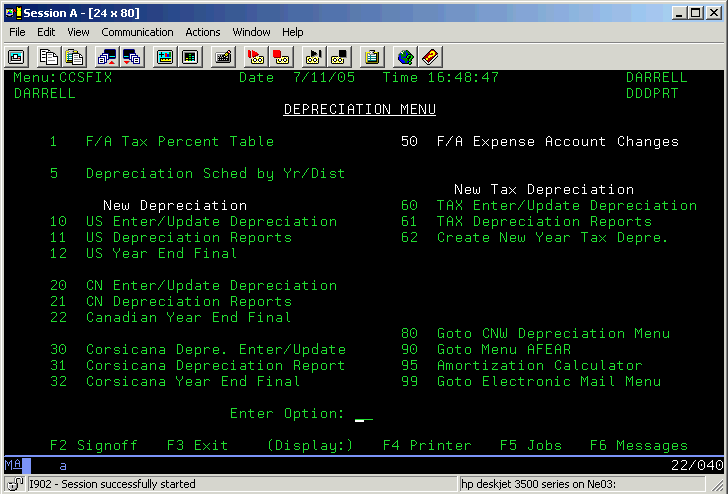
Task: Open the Window menu
Action: pos(251,32)
